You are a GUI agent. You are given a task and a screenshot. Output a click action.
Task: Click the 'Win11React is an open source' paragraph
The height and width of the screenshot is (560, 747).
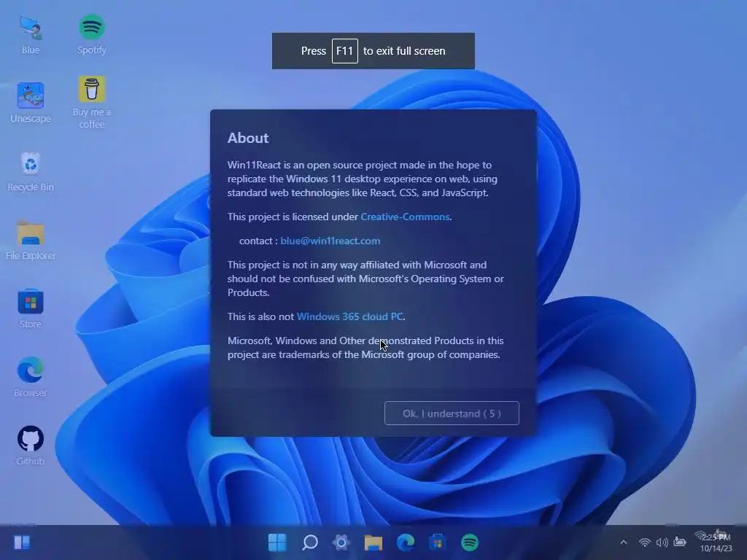(x=362, y=179)
